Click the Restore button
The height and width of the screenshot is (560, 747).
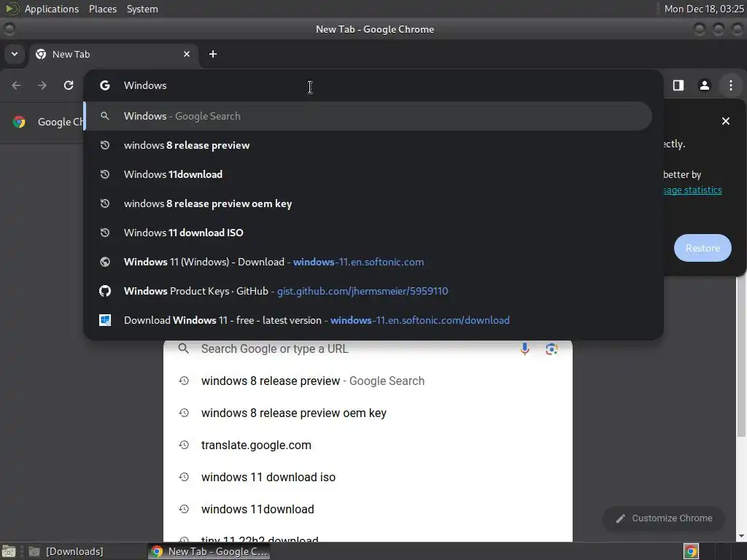703,248
